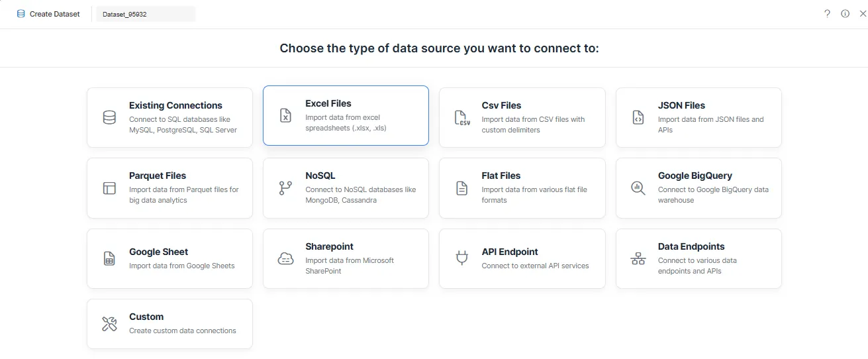Click the Create Dataset database icon

(x=21, y=14)
